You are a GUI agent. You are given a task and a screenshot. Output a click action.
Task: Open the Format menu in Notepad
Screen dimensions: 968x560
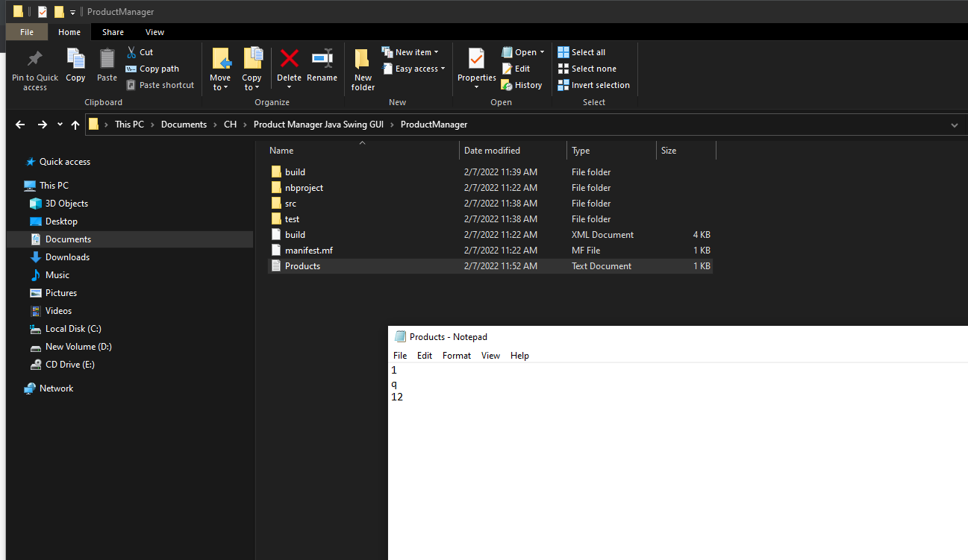click(456, 356)
